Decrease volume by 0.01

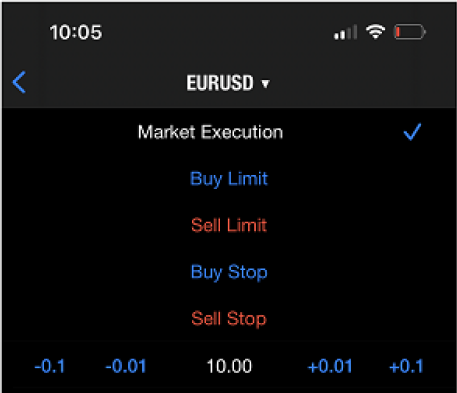click(x=126, y=366)
